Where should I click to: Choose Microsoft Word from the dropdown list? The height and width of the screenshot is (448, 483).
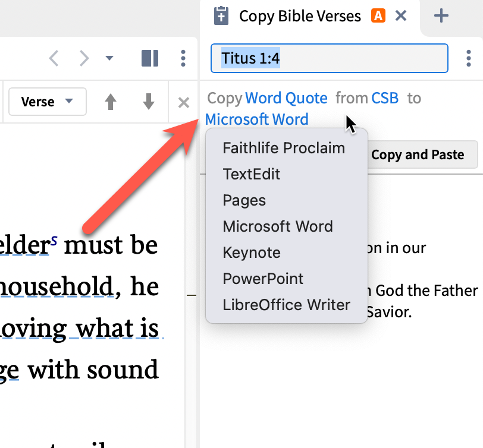pyautogui.click(x=278, y=226)
